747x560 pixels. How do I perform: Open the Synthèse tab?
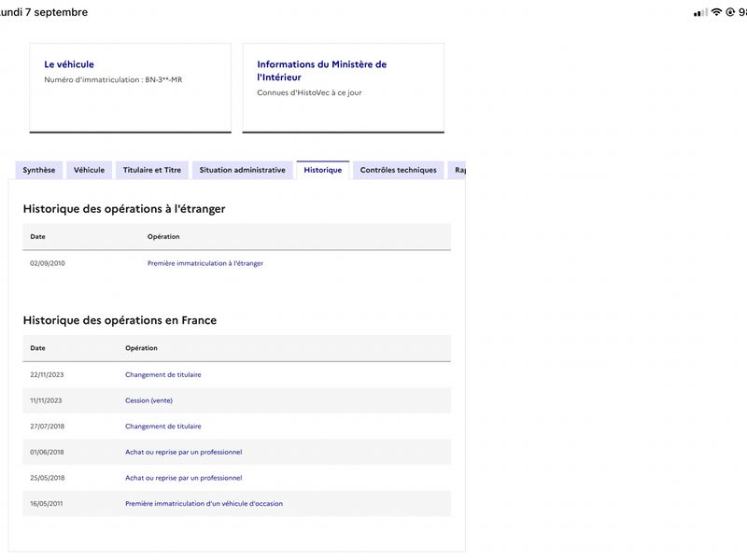38,170
